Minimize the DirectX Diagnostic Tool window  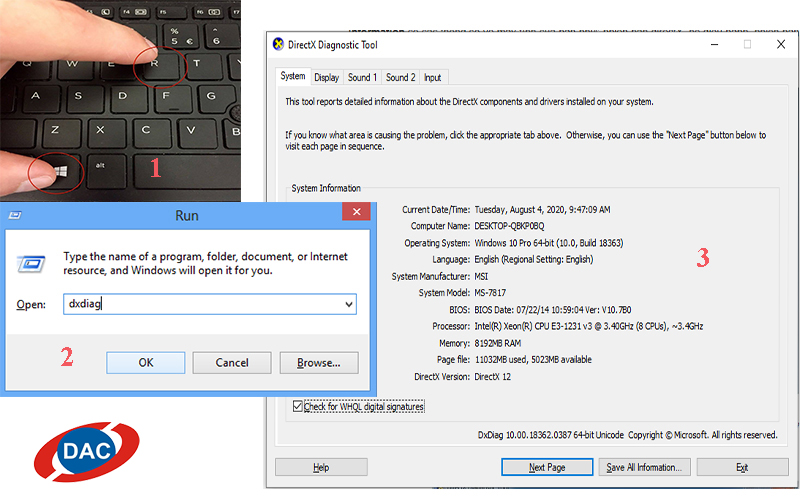714,44
